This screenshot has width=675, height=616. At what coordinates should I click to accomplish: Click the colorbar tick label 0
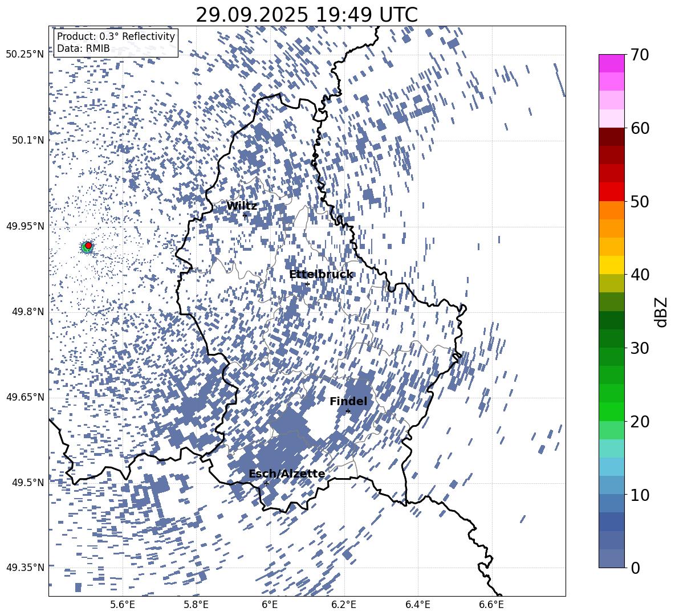click(636, 568)
